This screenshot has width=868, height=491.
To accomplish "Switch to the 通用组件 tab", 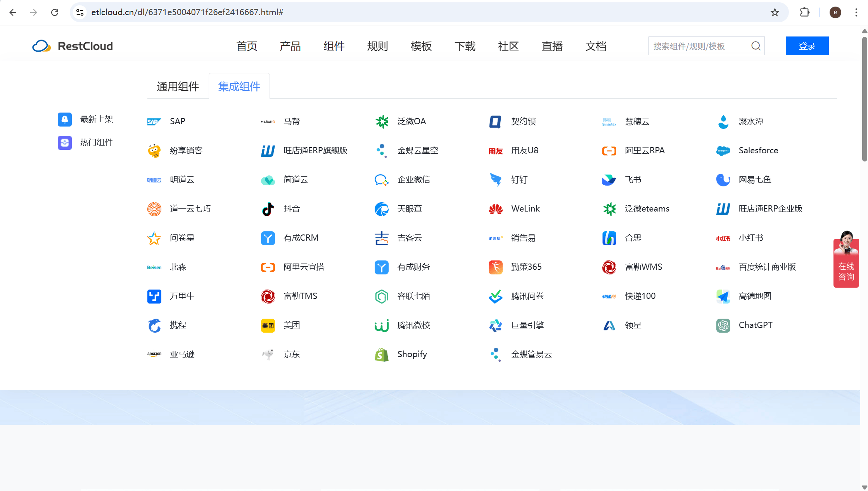I will click(x=178, y=86).
